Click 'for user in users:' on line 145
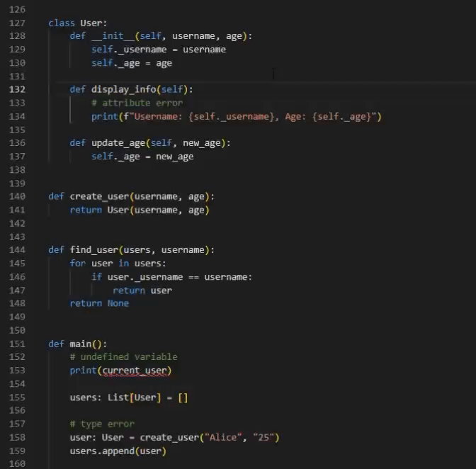Screen dimensions: 476x469 pyautogui.click(x=118, y=263)
